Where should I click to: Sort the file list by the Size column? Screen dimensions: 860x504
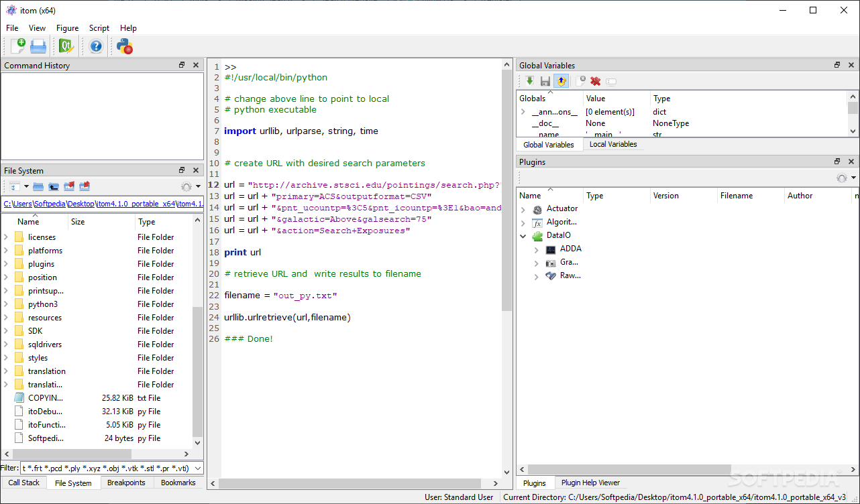pyautogui.click(x=102, y=222)
